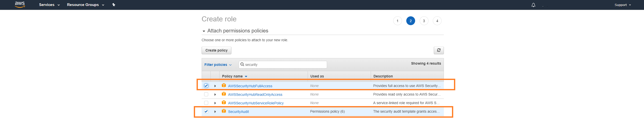The width and height of the screenshot is (644, 130).
Task: Expand AWSSecurityHubFullAccess policy details arrow
Action: [x=215, y=86]
